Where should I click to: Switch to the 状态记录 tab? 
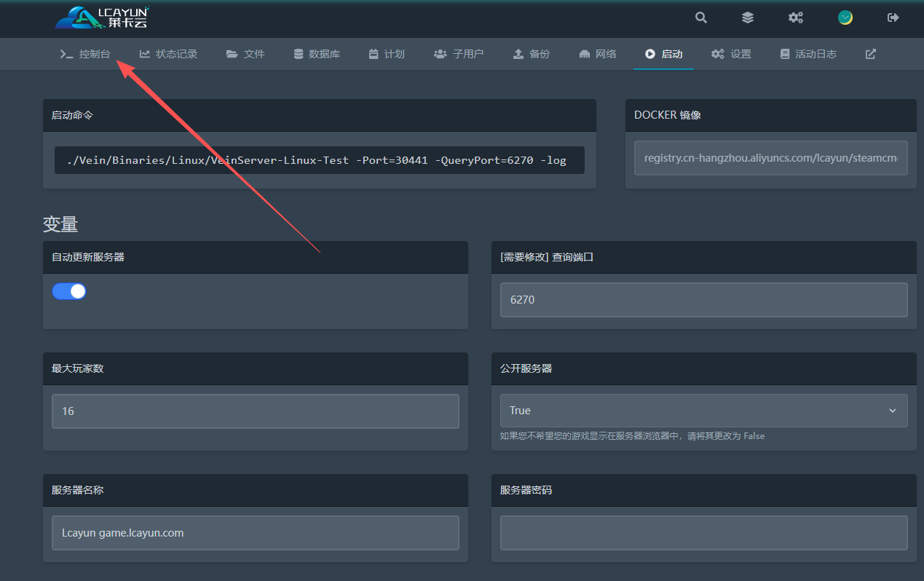[168, 54]
